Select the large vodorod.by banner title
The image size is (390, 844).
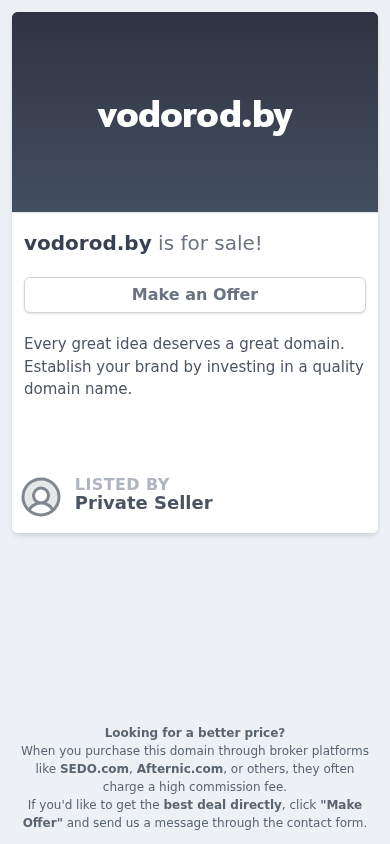(195, 117)
